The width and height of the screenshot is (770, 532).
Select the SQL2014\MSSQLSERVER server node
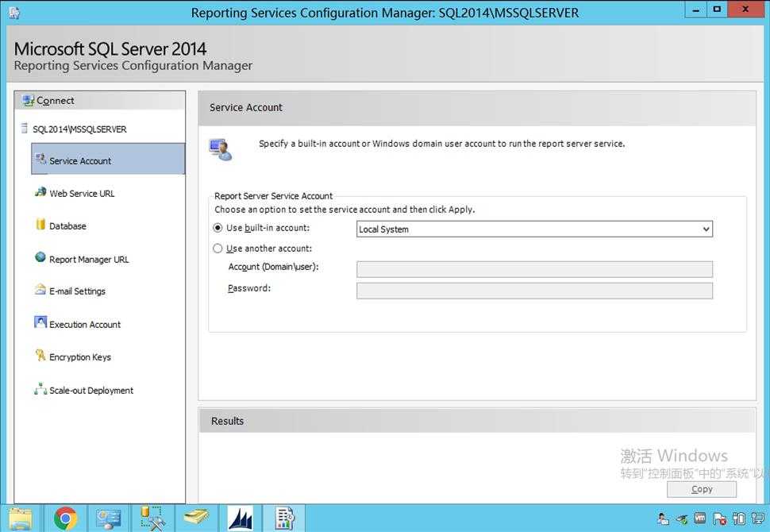(x=79, y=129)
